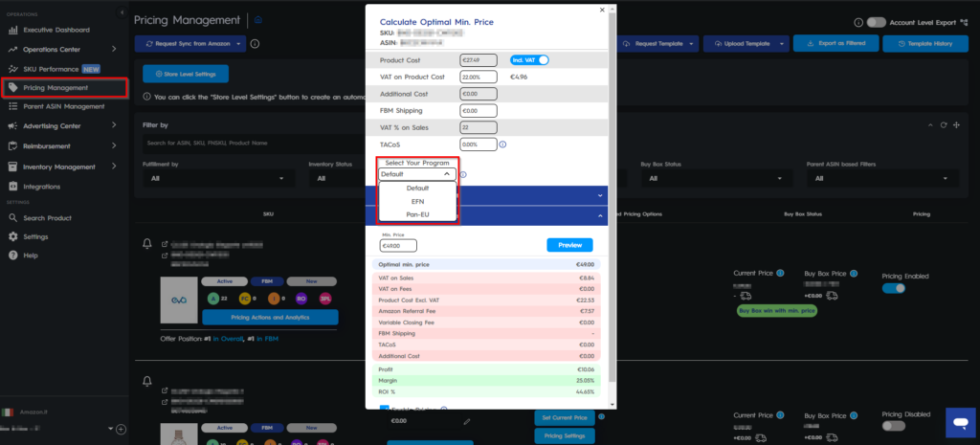Click the Pricing Actions and Analytics button

point(270,318)
